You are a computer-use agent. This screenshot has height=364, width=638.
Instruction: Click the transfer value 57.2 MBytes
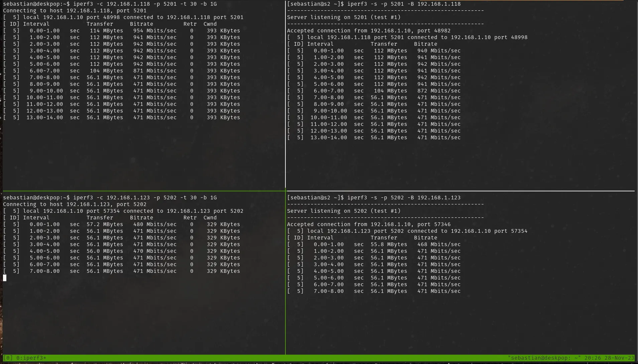tap(105, 224)
